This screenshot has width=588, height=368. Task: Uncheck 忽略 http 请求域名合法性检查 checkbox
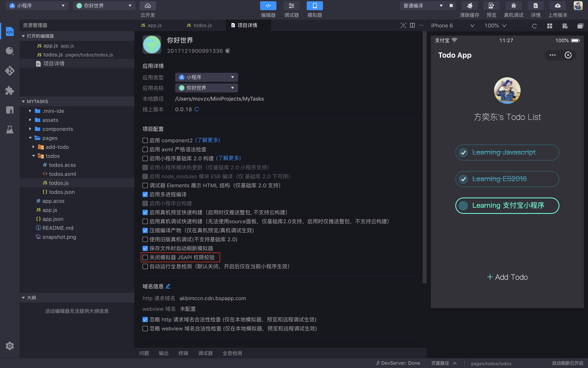click(145, 320)
